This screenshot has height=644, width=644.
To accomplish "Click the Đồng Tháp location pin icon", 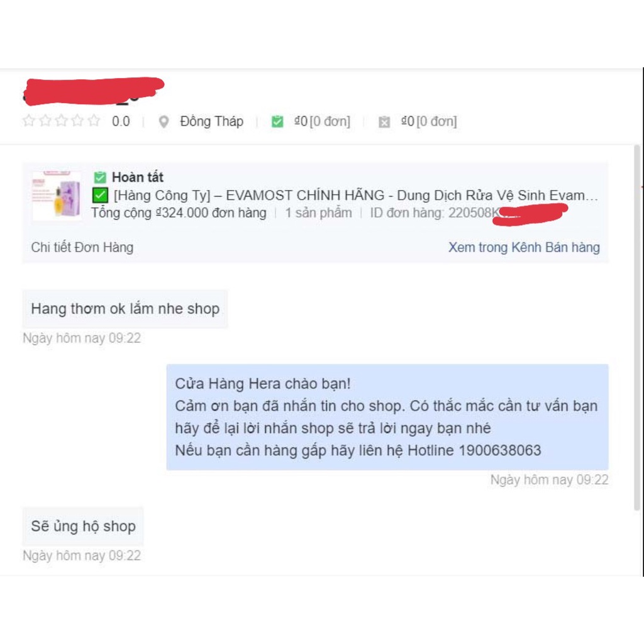I will coord(164,121).
